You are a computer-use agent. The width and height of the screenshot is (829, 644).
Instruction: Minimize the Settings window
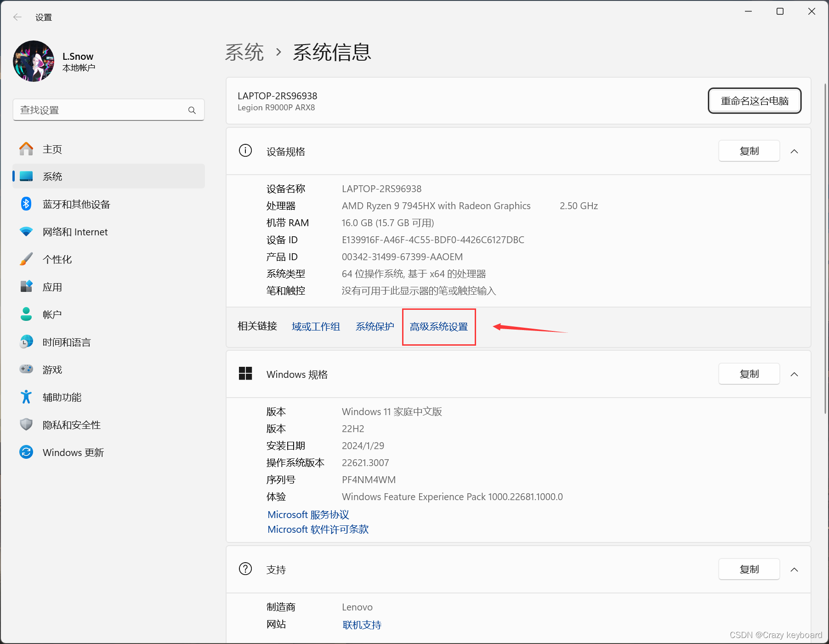748,11
